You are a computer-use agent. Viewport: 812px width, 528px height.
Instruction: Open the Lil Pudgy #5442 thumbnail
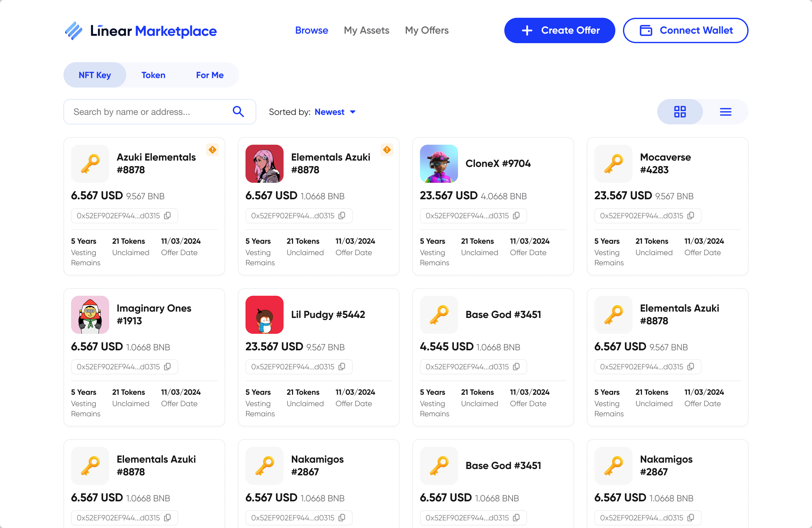[265, 315]
